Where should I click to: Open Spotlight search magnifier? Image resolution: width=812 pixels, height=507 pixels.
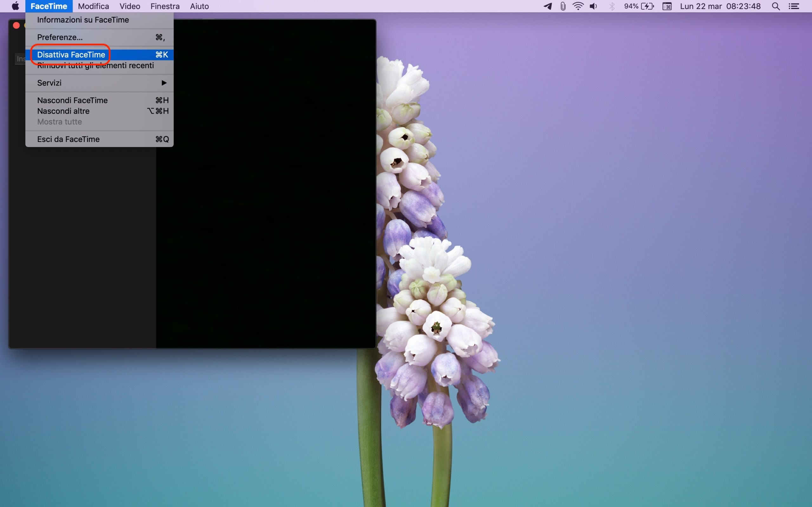(x=776, y=6)
